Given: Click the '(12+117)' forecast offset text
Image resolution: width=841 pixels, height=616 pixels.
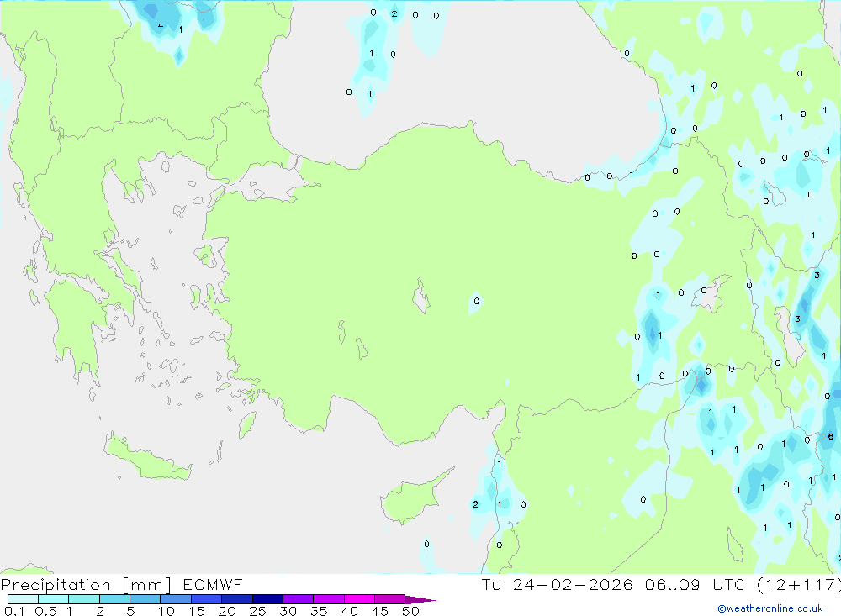Looking at the screenshot, I should (799, 584).
